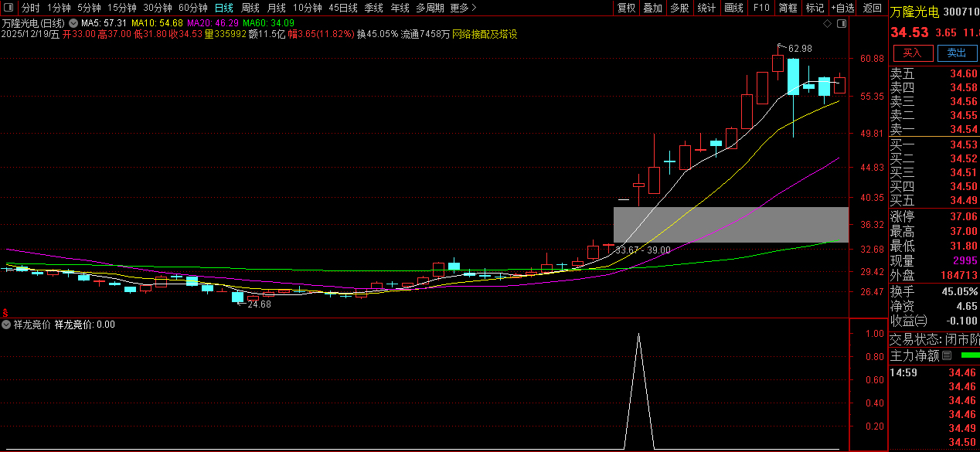Click 复权 toolbar button
980x452 pixels.
coord(625,8)
